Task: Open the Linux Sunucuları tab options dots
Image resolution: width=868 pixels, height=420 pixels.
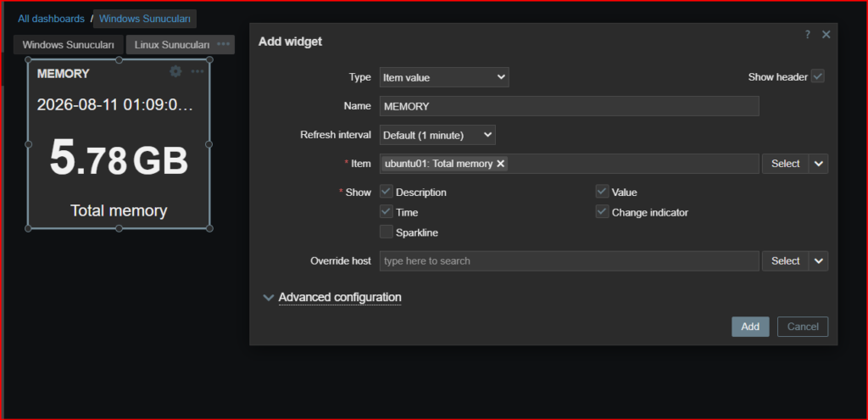Action: coord(223,44)
